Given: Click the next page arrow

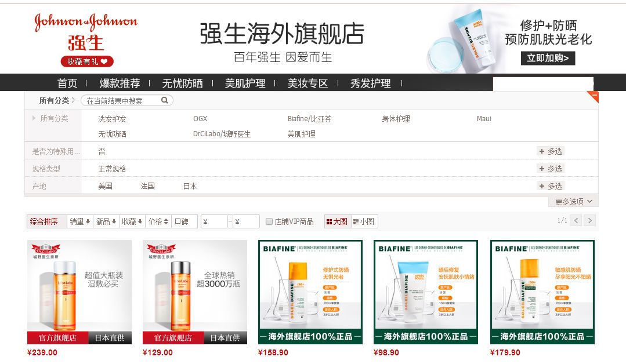Looking at the screenshot, I should [589, 221].
